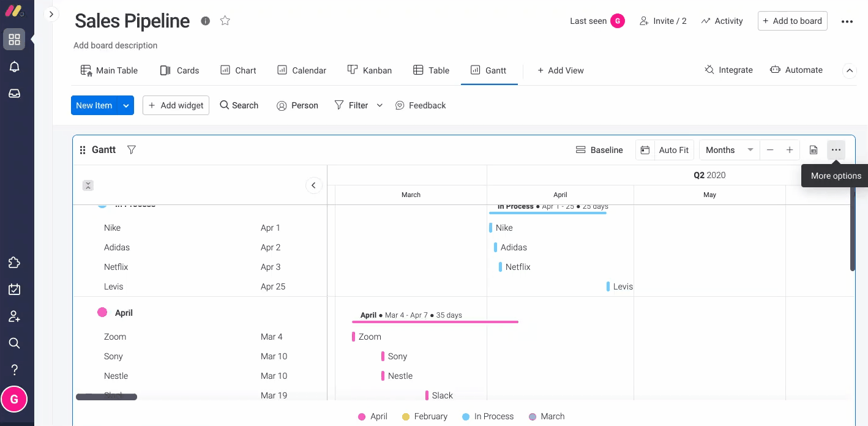Collapse board header with chevron up

click(850, 70)
